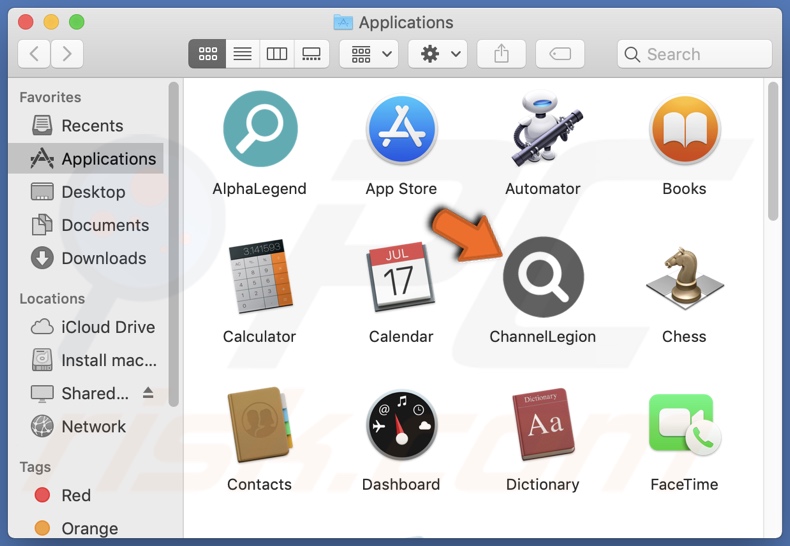Open the gear action menu
The image size is (790, 546).
click(437, 54)
